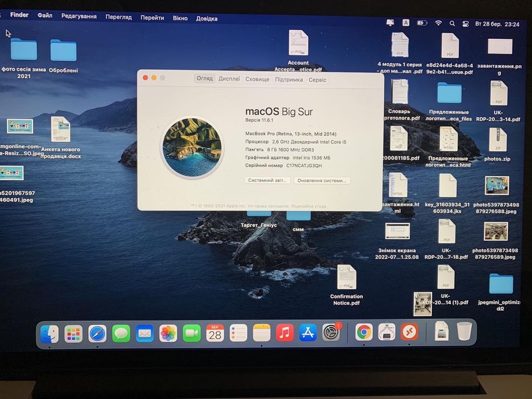The height and width of the screenshot is (399, 532).
Task: Open the Ліцензійна угода link
Action: (x=308, y=206)
